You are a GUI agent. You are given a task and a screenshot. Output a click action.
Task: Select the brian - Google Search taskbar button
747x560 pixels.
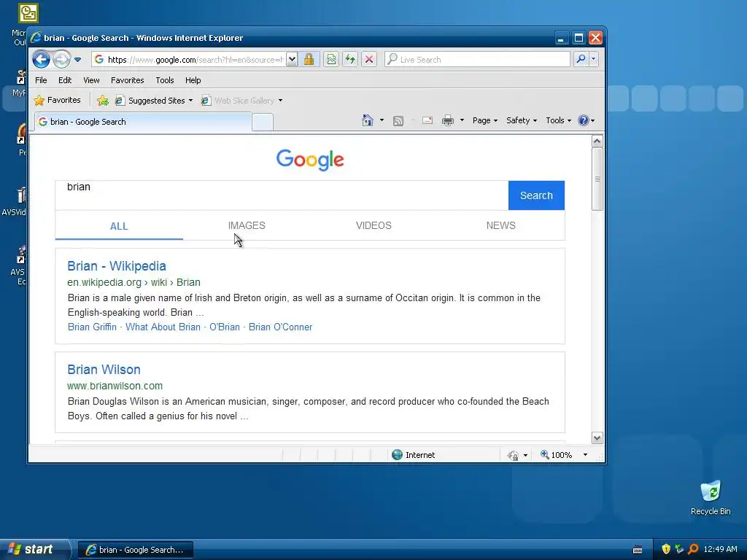click(x=136, y=550)
